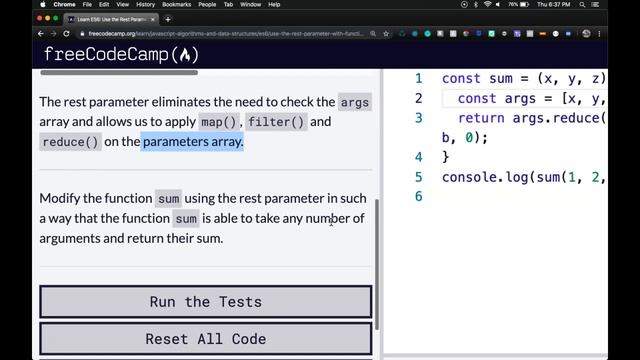Open the People menu
The height and width of the screenshot is (360, 640).
click(207, 4)
